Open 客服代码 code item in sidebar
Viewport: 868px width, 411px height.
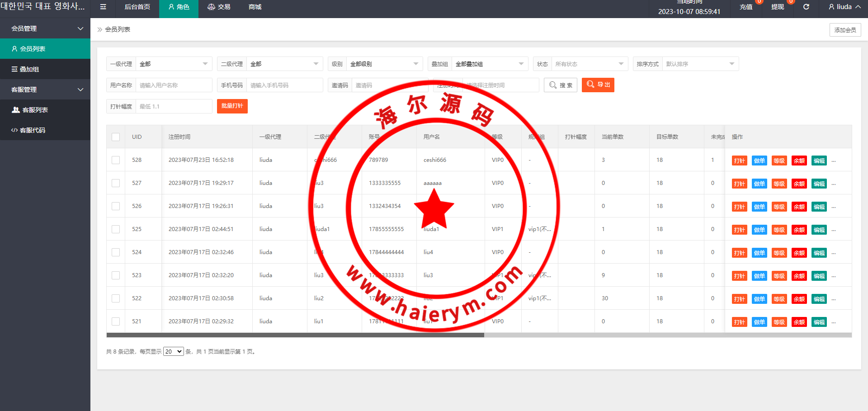(x=33, y=130)
